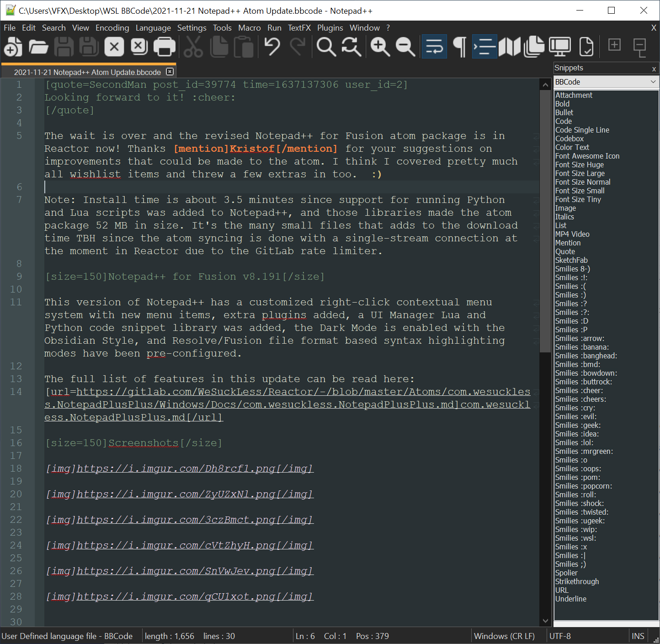
Task: Click the Windows (CR LF) status bar field
Action: coord(504,636)
